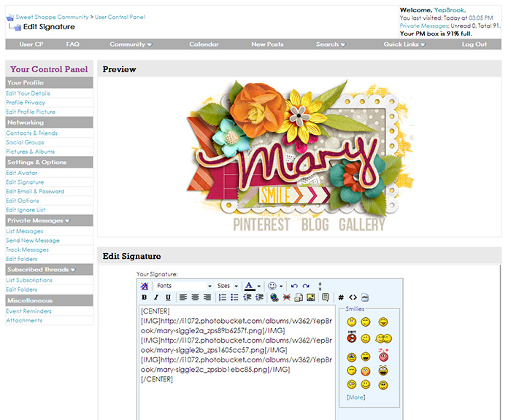Apply underline formatting
The height and width of the screenshot is (420, 511).
pos(168,297)
